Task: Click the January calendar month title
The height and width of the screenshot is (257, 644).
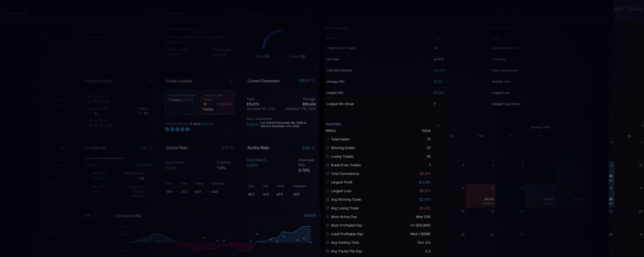Action: pyautogui.click(x=540, y=127)
